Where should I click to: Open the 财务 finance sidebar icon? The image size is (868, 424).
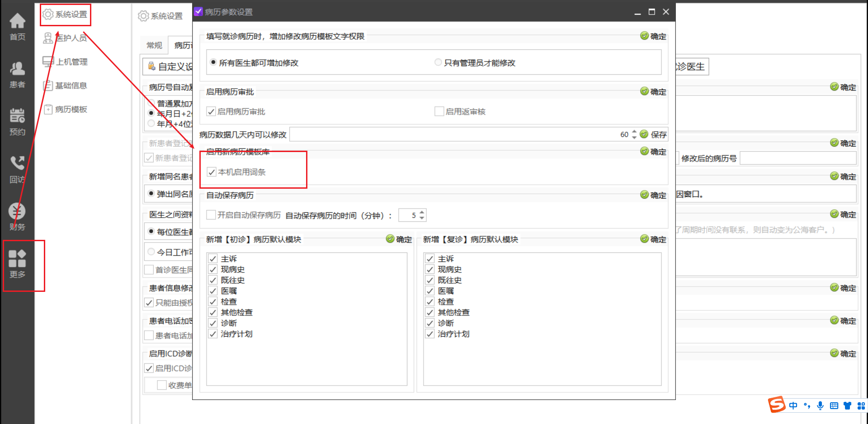17,217
